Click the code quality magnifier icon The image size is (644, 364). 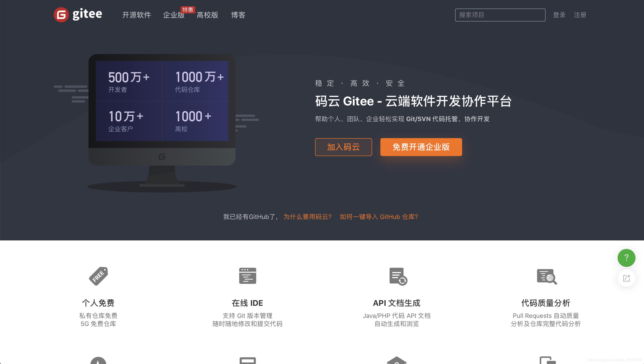tap(547, 277)
